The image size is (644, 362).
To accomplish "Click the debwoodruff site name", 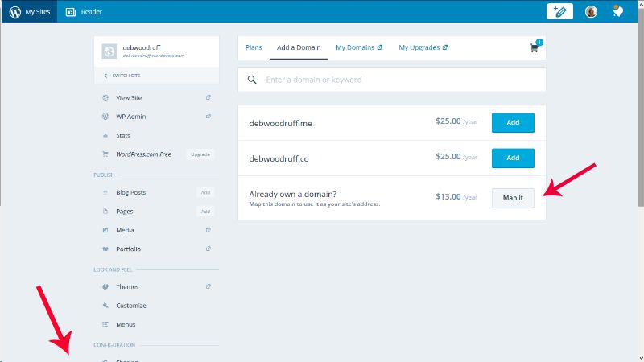I will 142,47.
